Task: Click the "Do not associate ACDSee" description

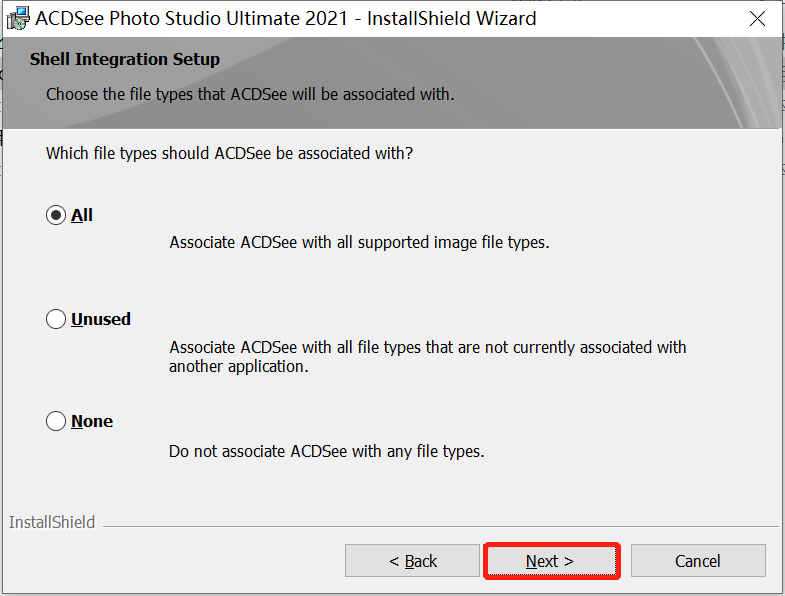Action: 326,451
